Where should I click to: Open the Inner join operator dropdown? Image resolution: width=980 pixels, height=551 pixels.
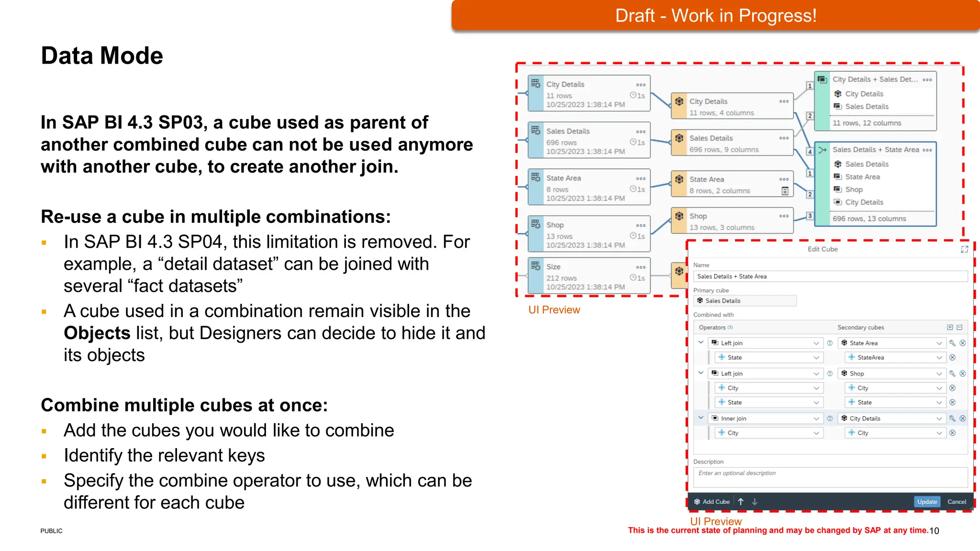[816, 419]
